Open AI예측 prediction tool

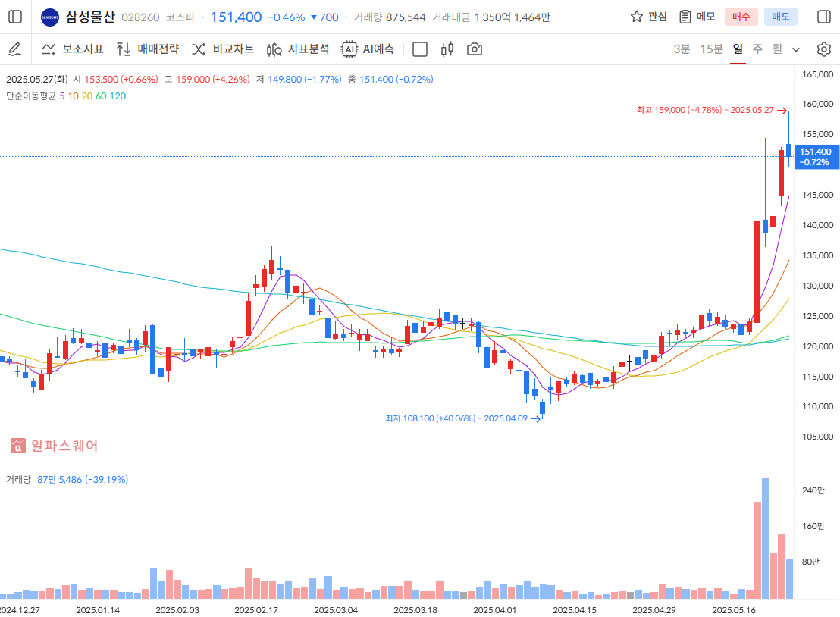tap(368, 49)
